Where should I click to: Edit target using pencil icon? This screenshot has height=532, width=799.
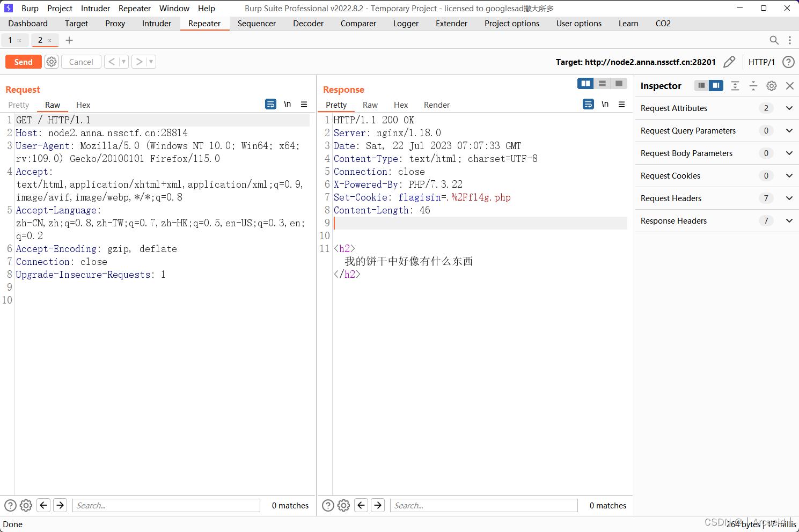point(729,62)
